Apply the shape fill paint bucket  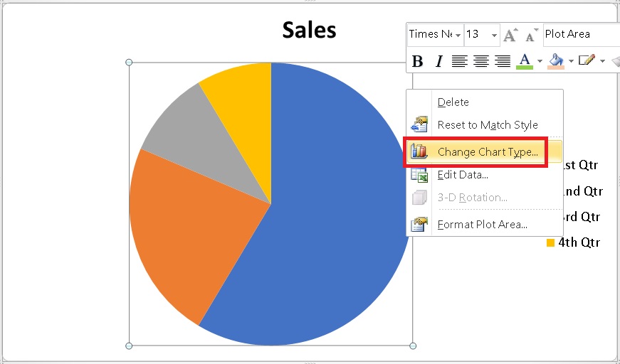[556, 61]
